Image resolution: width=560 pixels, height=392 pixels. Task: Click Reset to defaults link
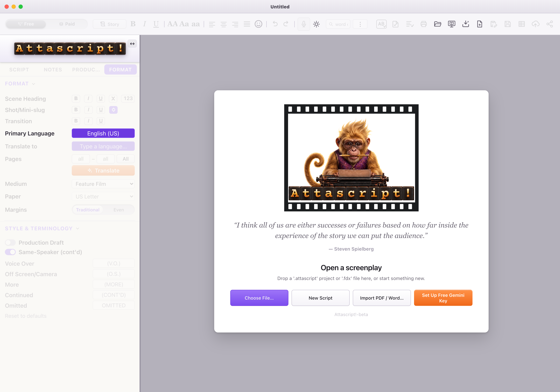(x=26, y=316)
